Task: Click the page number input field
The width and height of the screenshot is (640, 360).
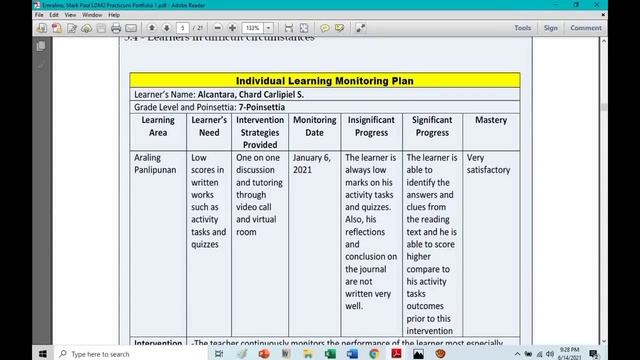Action: click(x=182, y=28)
